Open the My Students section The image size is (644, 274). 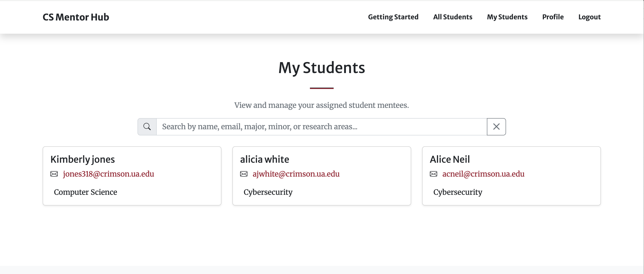(x=507, y=17)
